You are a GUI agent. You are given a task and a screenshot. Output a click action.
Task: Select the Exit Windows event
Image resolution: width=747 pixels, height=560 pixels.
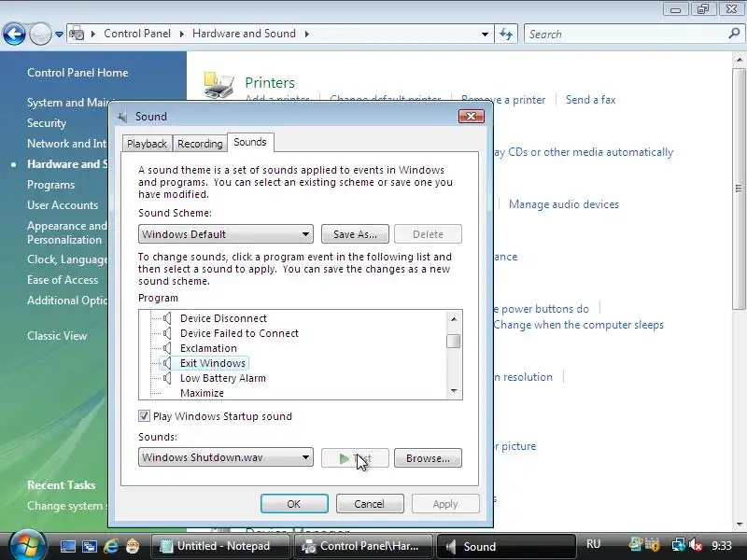coord(213,363)
